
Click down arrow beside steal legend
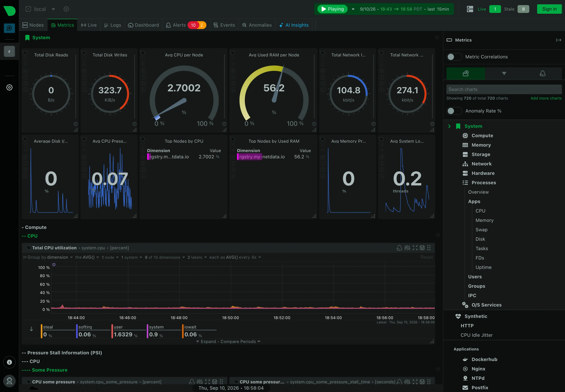point(31,329)
